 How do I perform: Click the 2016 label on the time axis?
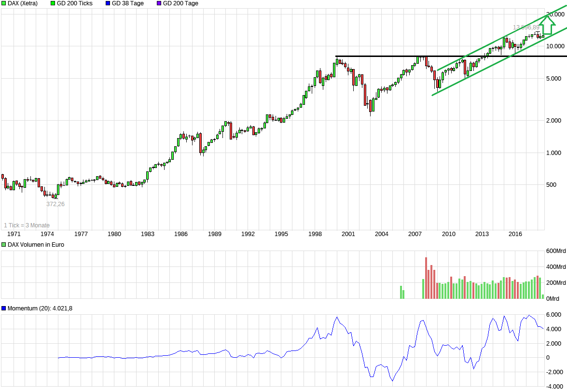(515, 234)
